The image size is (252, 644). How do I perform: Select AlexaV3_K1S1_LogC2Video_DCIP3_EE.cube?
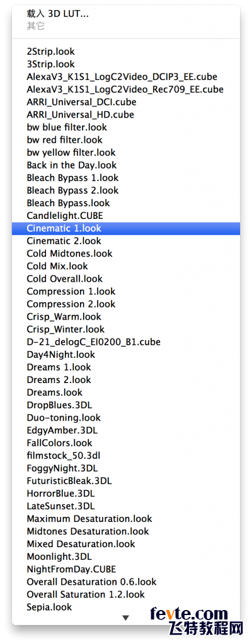[x=125, y=77]
